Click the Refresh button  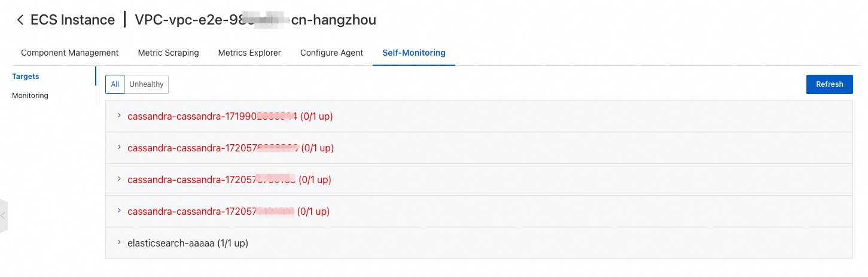(829, 84)
